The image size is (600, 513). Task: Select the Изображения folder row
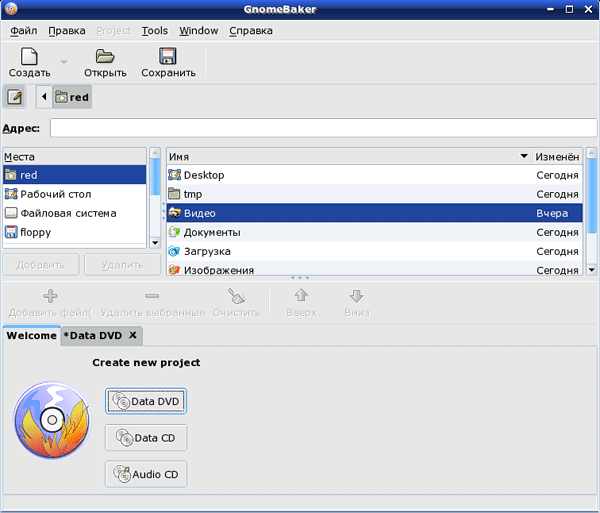(375, 269)
